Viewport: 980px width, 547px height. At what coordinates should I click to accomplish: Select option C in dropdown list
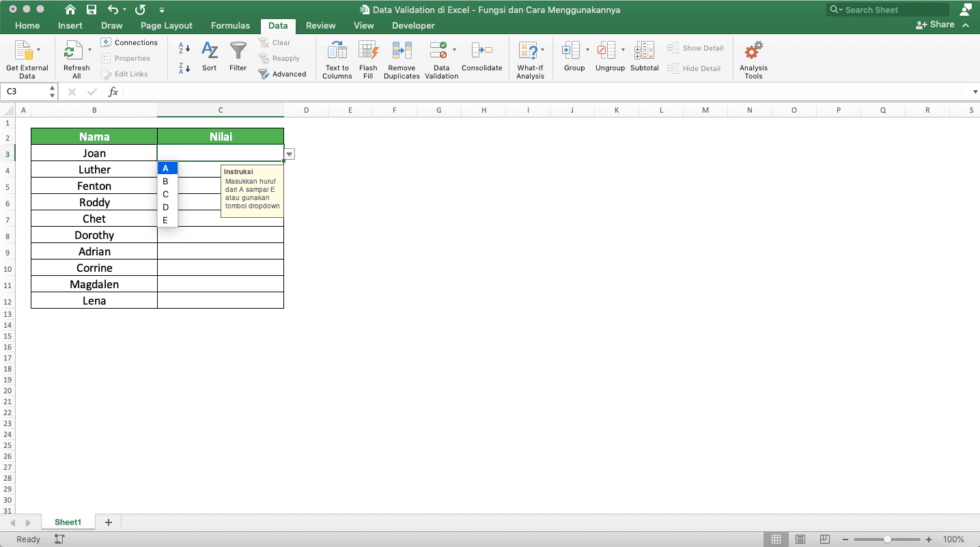(167, 194)
